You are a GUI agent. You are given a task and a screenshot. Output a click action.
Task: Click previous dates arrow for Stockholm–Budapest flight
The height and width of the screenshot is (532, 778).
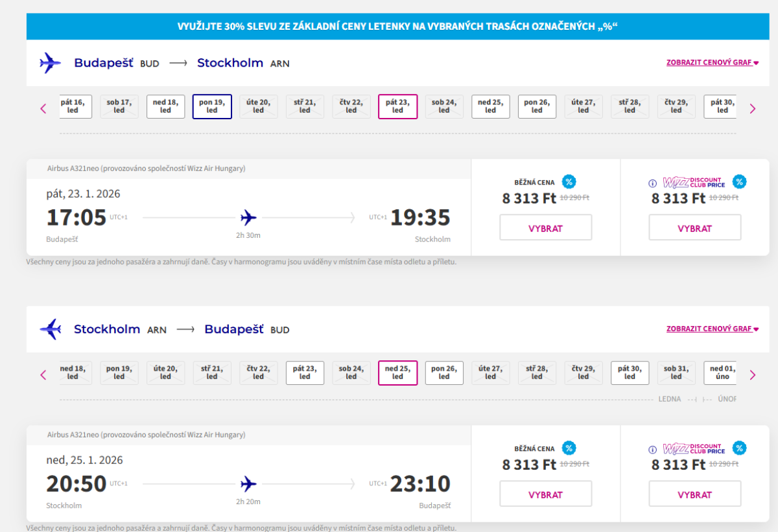pyautogui.click(x=43, y=375)
